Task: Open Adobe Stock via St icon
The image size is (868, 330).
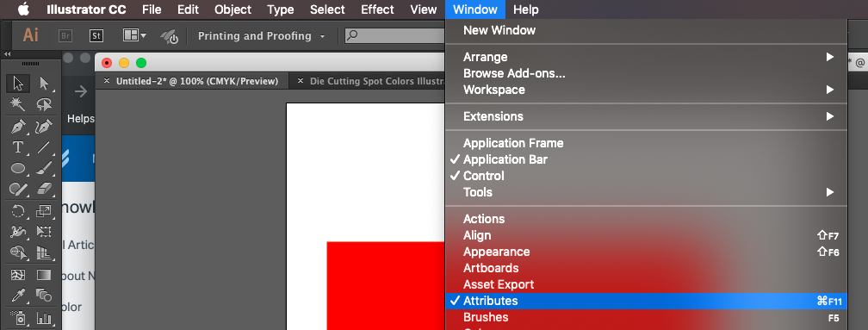Action: (x=96, y=36)
